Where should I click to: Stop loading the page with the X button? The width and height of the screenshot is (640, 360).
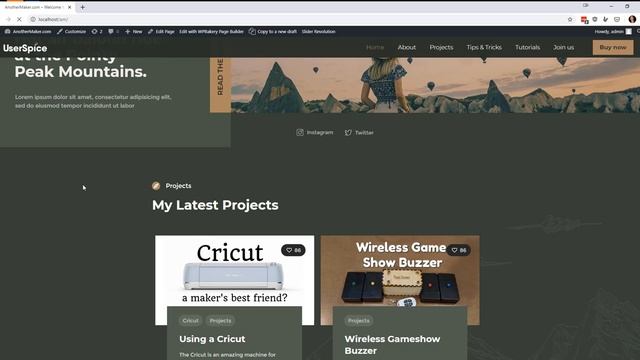click(x=19, y=19)
